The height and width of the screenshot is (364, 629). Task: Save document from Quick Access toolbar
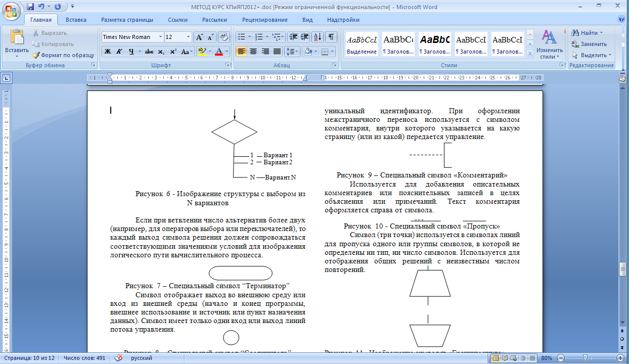(30, 7)
